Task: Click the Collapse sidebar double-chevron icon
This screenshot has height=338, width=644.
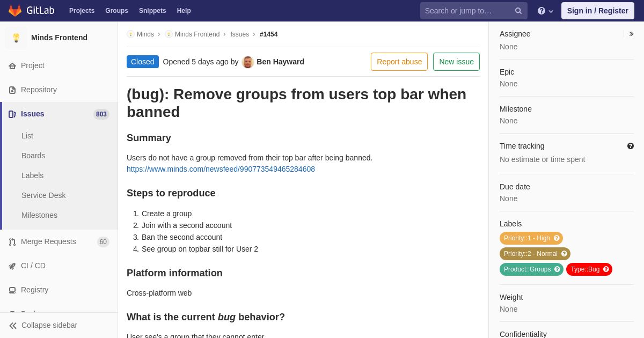Action: click(x=13, y=326)
